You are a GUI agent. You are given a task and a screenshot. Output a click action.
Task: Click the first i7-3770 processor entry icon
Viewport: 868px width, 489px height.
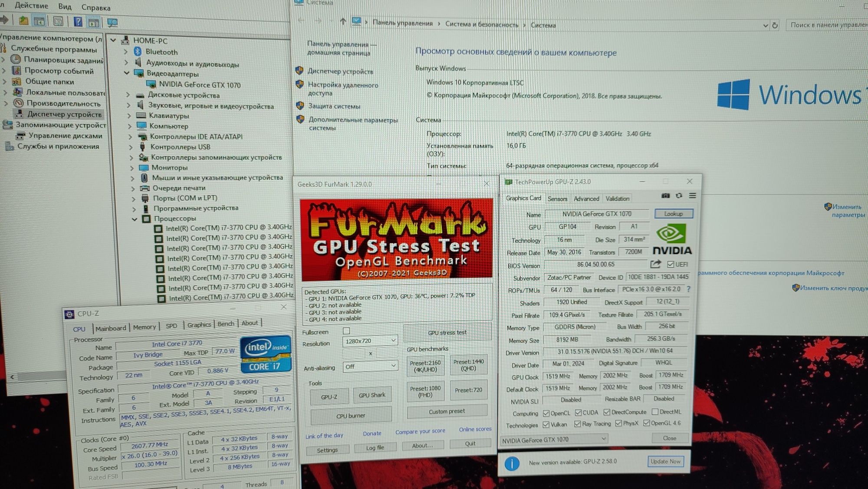coord(158,228)
